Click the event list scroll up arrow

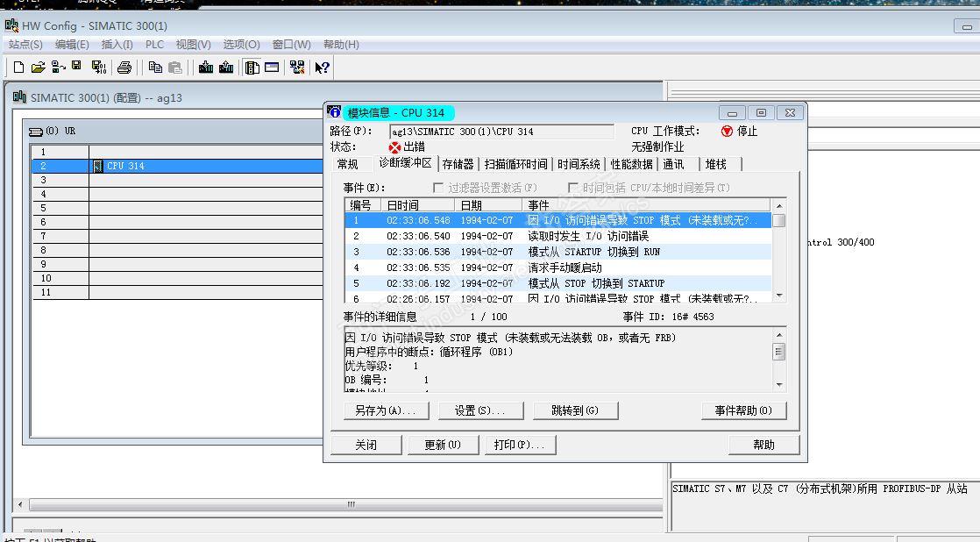[778, 206]
